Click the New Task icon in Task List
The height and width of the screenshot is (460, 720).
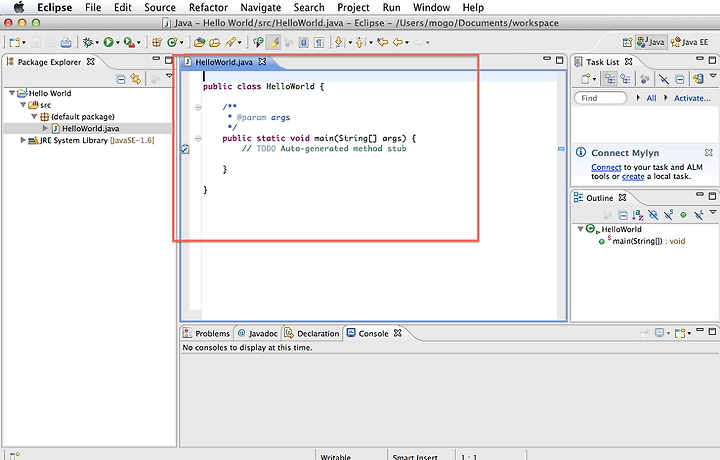point(585,79)
